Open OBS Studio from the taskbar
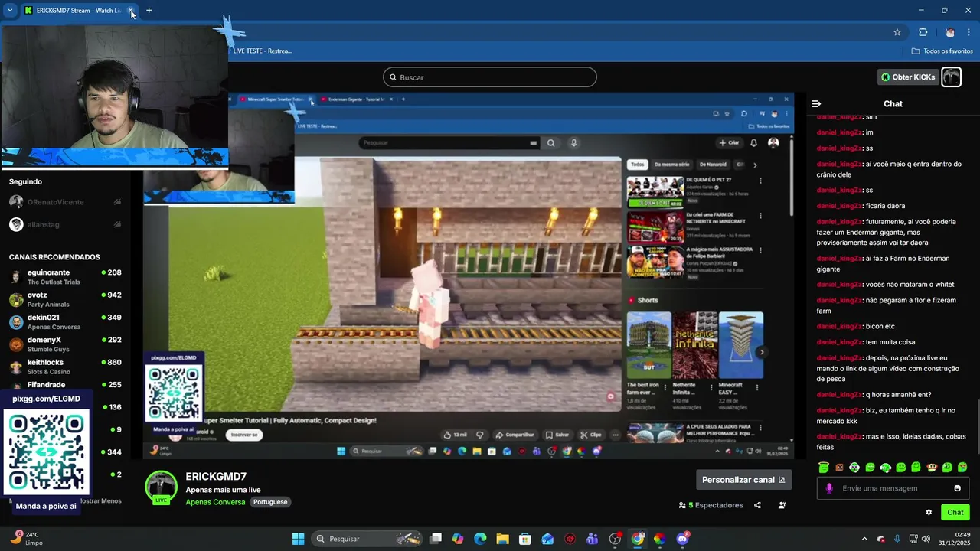Viewport: 980px width, 551px height. point(615,539)
